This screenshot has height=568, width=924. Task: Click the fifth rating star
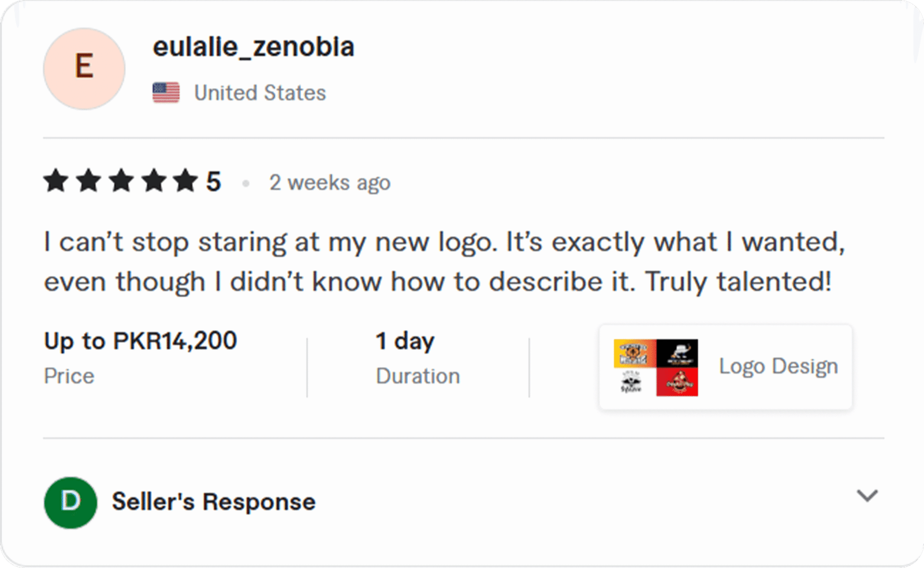(x=186, y=181)
